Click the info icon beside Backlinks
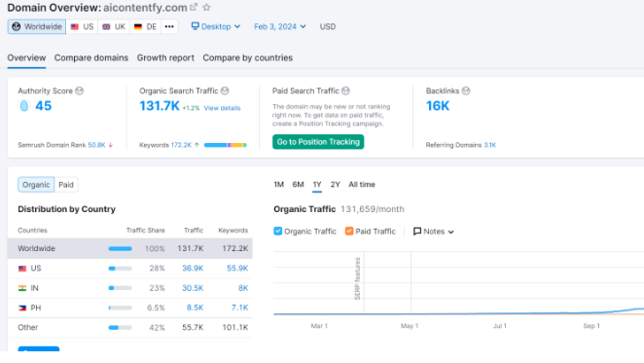Image resolution: width=644 pixels, height=363 pixels. tap(466, 91)
